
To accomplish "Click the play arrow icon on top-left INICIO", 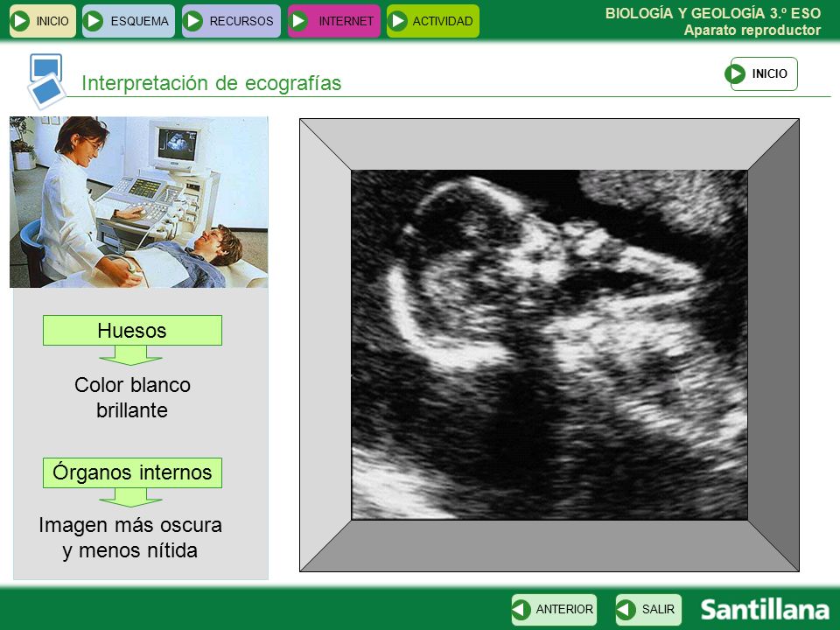I will coord(20,21).
